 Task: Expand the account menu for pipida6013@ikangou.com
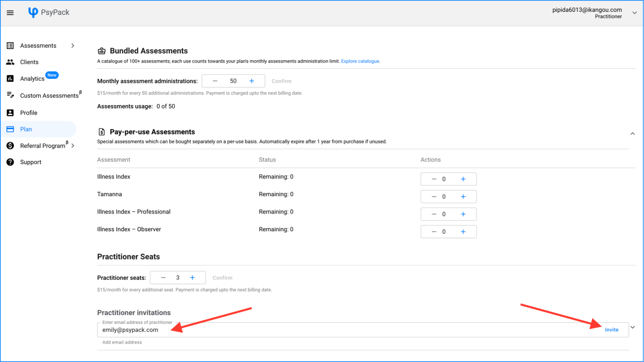pyautogui.click(x=634, y=13)
